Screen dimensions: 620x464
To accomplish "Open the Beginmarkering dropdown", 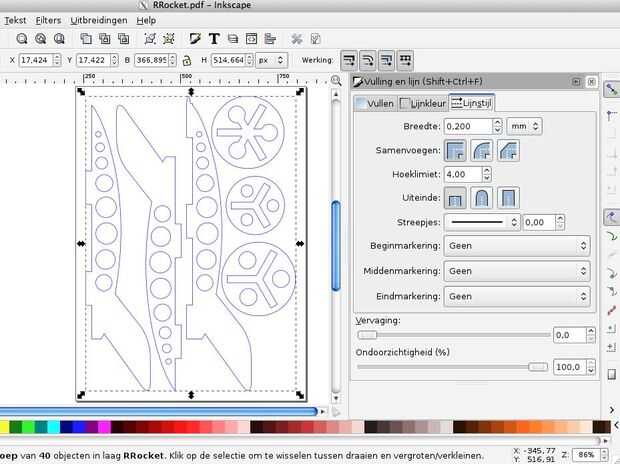I will click(517, 245).
